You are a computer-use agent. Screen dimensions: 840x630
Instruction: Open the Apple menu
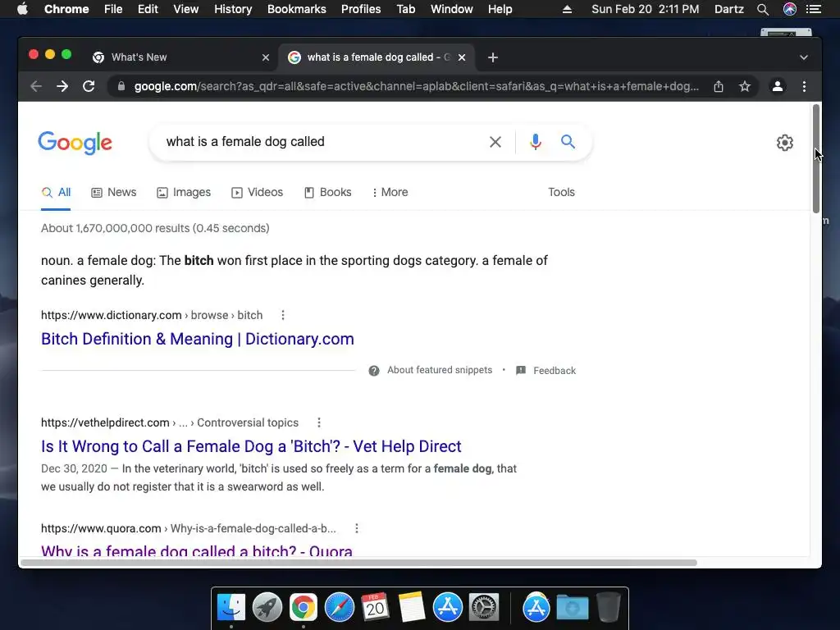[22, 9]
